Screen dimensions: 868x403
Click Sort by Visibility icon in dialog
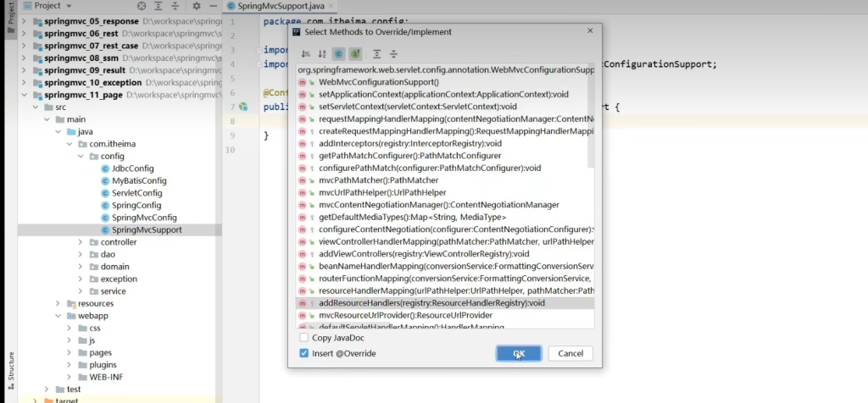[x=306, y=54]
